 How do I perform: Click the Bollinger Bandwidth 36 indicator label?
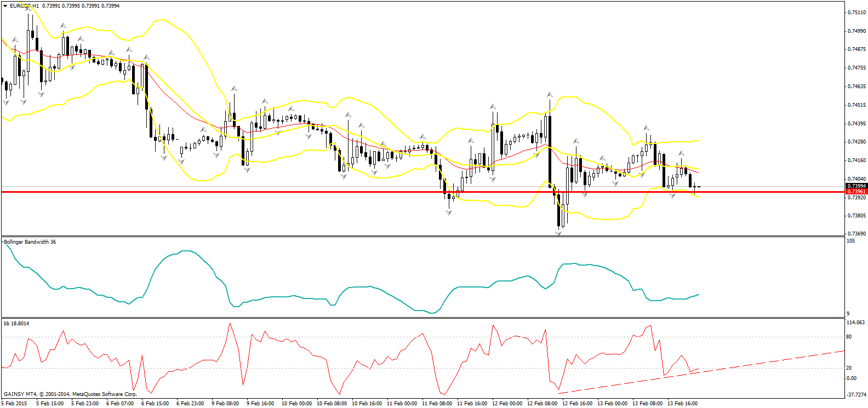tap(30, 242)
